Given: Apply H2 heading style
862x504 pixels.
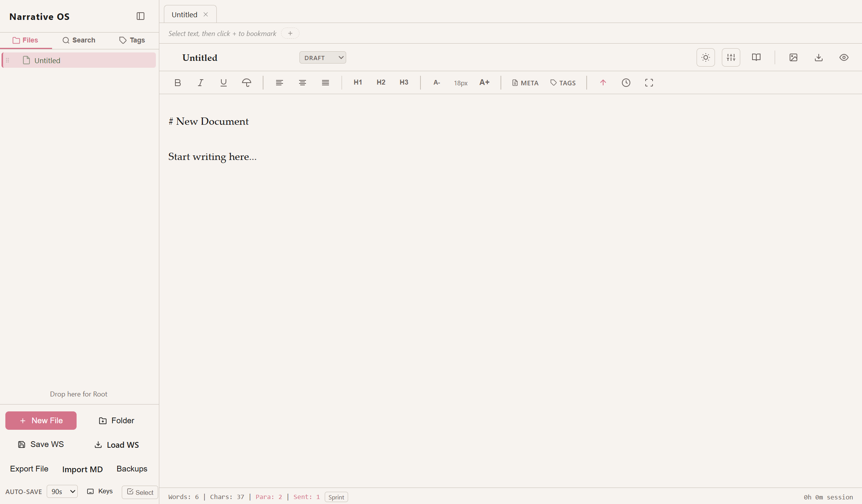Looking at the screenshot, I should pos(381,82).
